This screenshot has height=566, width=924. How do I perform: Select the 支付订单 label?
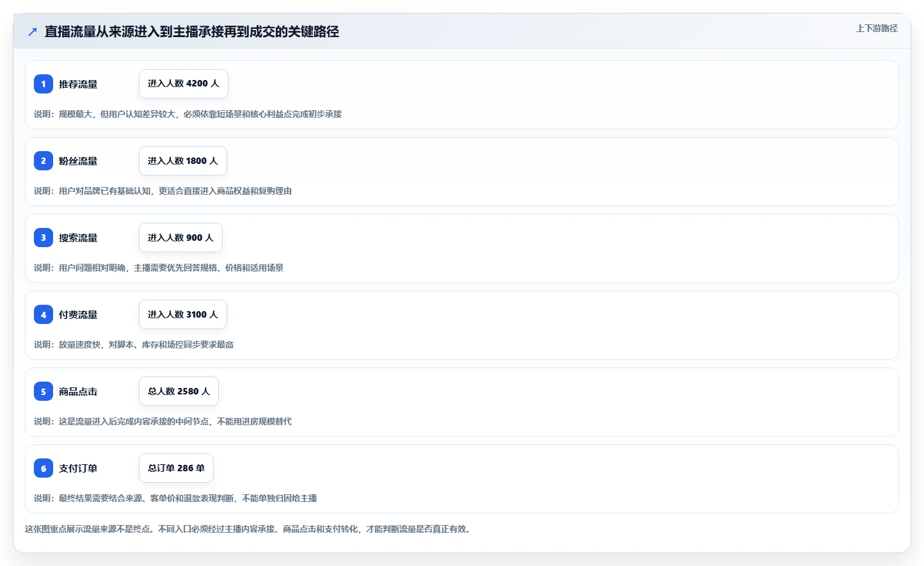pyautogui.click(x=78, y=468)
